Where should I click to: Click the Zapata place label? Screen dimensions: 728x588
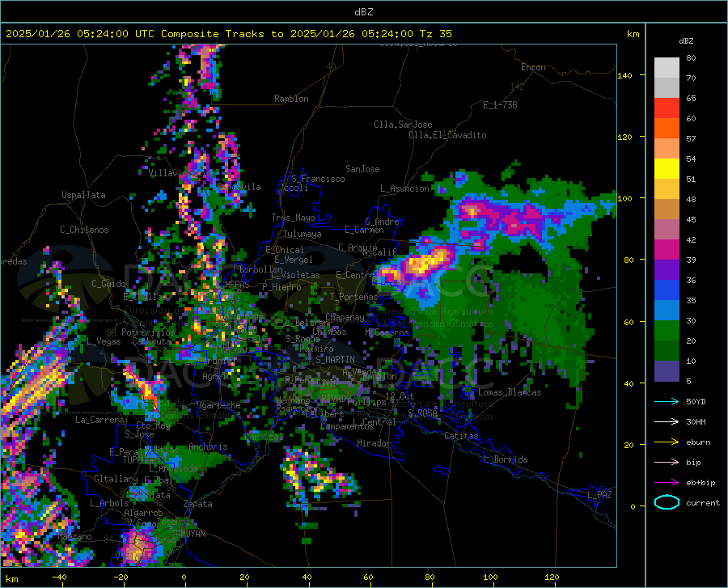coord(198,504)
